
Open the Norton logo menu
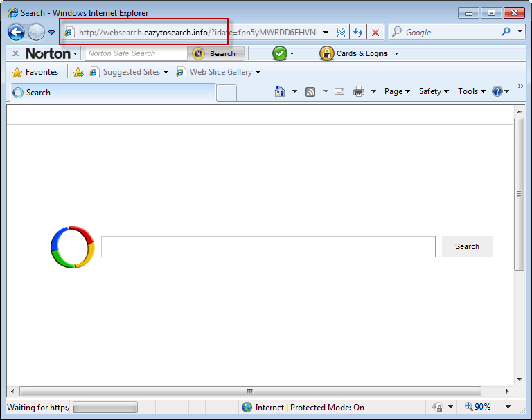pos(51,53)
